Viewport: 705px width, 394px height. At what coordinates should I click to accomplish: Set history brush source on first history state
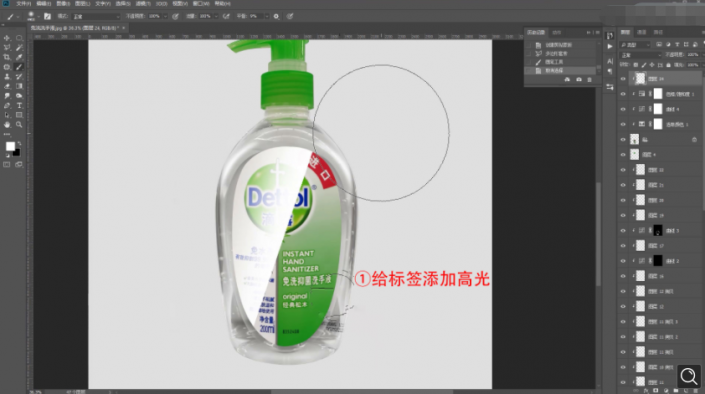coord(529,45)
